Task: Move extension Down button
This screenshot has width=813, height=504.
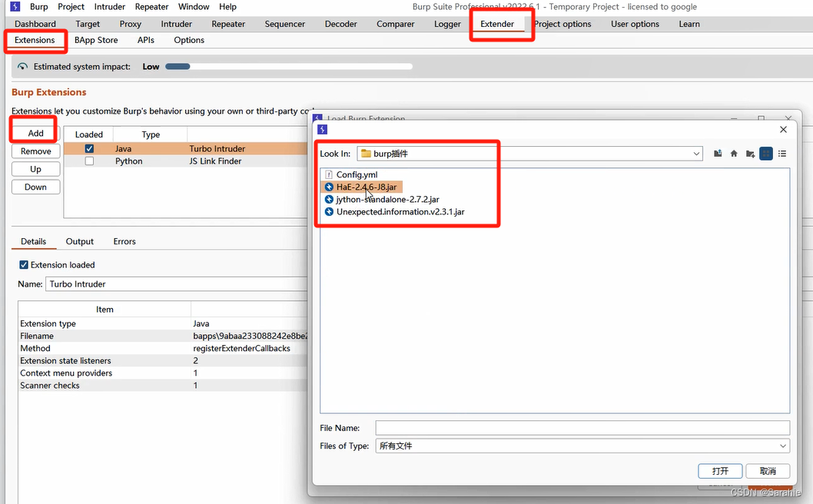Action: [x=36, y=187]
